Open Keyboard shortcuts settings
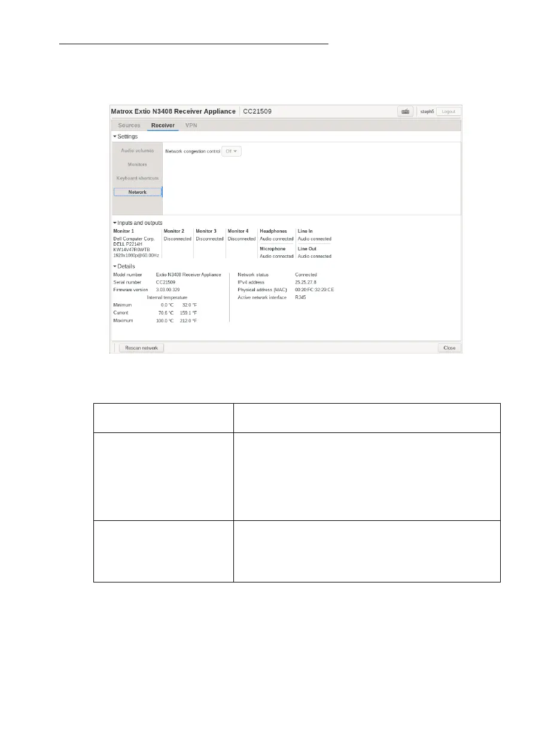Screen dimensions: 560x732 click(138, 178)
